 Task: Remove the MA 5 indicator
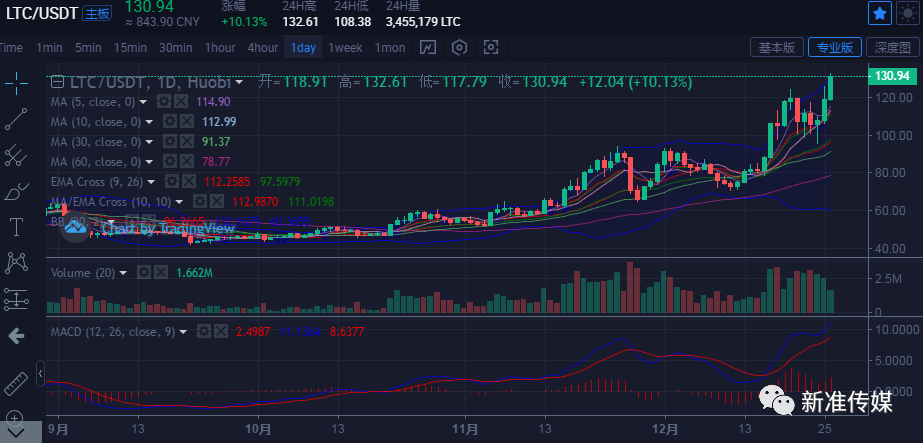[x=181, y=102]
